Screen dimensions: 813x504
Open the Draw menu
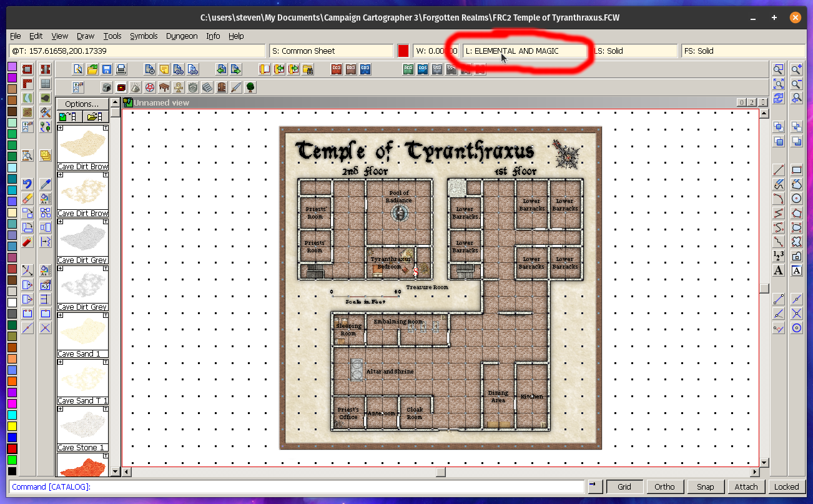[x=86, y=36]
